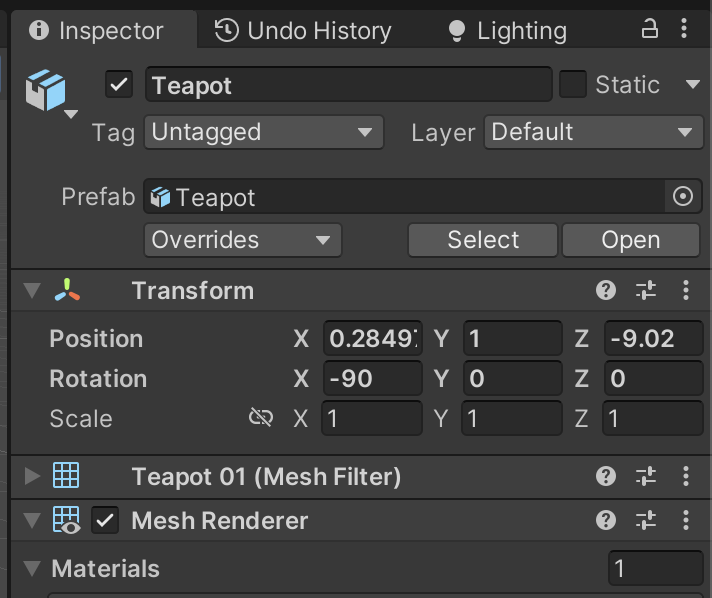Click the prefab Open button

coord(631,240)
